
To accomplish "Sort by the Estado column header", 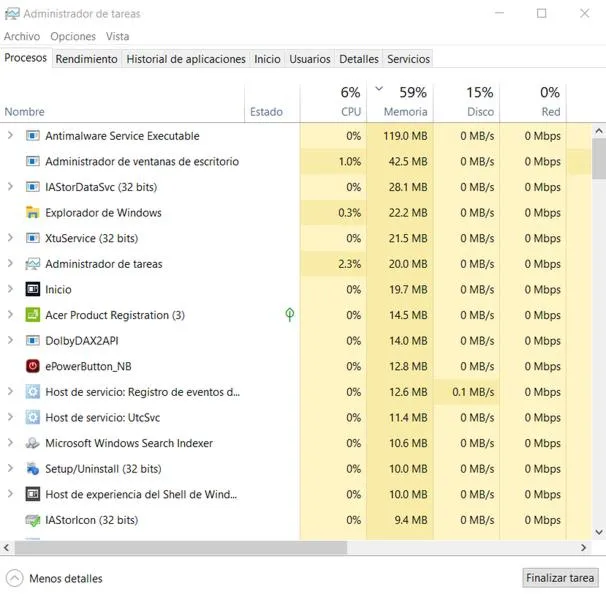I will pyautogui.click(x=272, y=103).
